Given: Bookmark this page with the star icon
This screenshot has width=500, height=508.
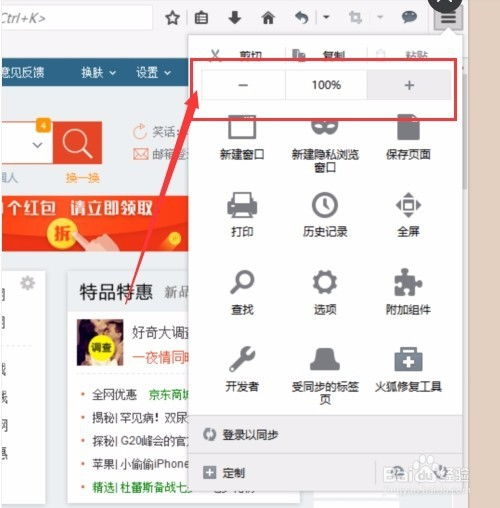Looking at the screenshot, I should [172, 18].
